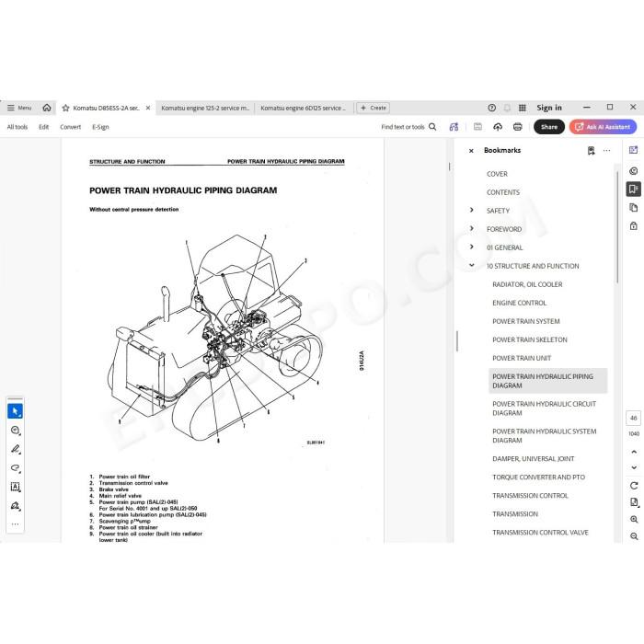The height and width of the screenshot is (644, 644).
Task: Open POWER TRAIN UNIT bookmark
Action: point(522,358)
